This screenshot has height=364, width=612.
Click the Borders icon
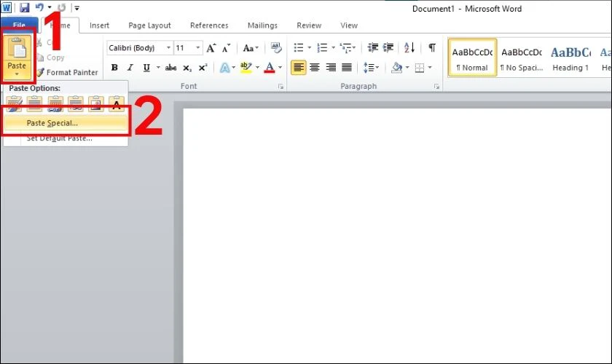pos(420,68)
